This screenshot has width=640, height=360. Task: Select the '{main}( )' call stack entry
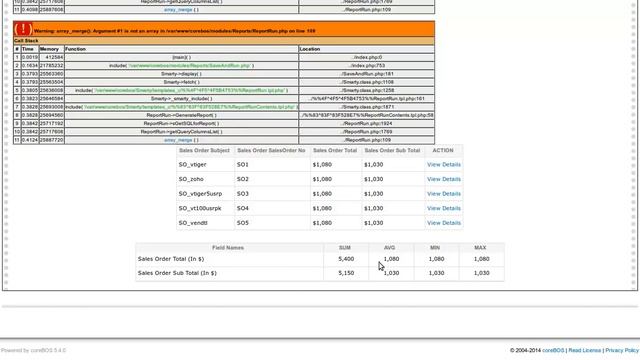(182, 58)
